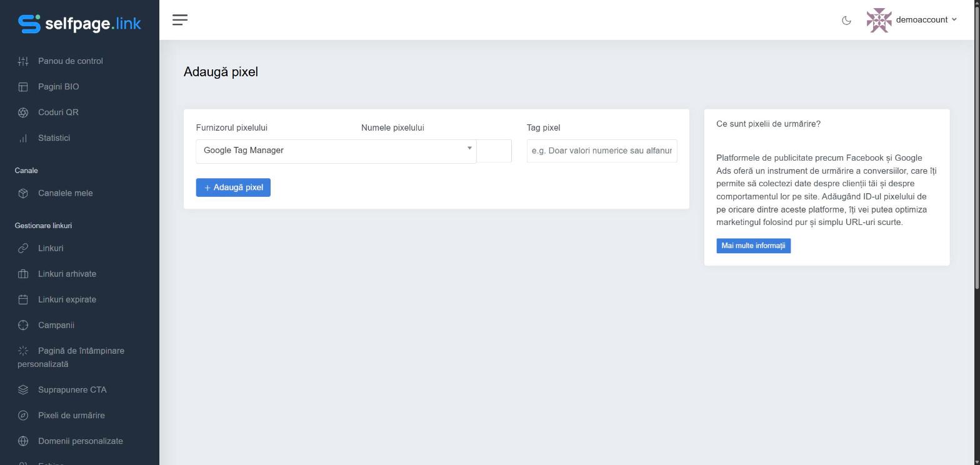
Task: Click the Campanii crosshair icon
Action: [x=23, y=325]
